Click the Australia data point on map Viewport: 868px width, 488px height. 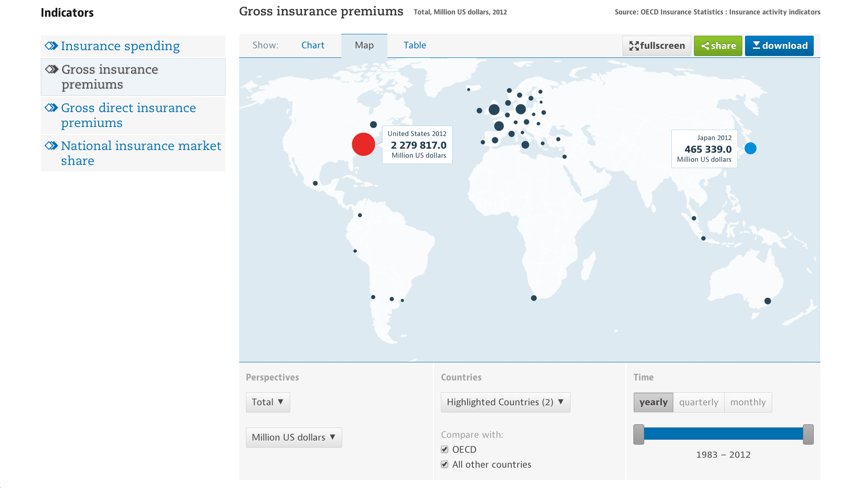point(768,301)
